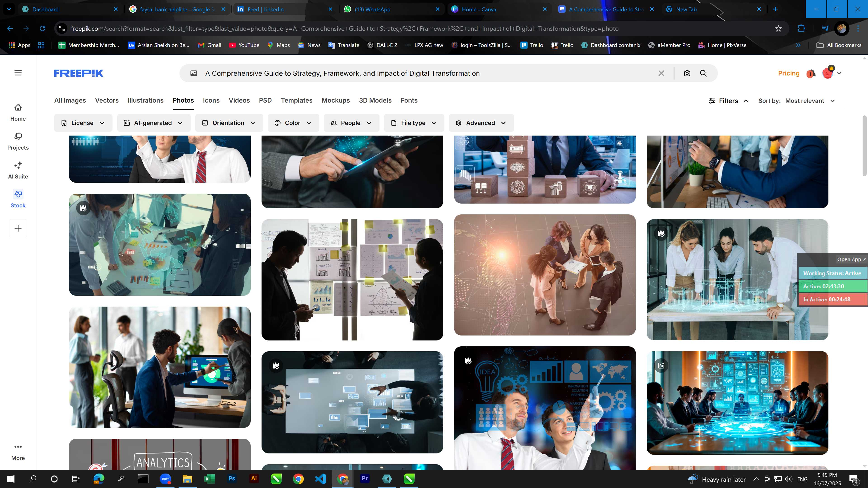
Task: Switch to the Mockups tab
Action: (336, 100)
